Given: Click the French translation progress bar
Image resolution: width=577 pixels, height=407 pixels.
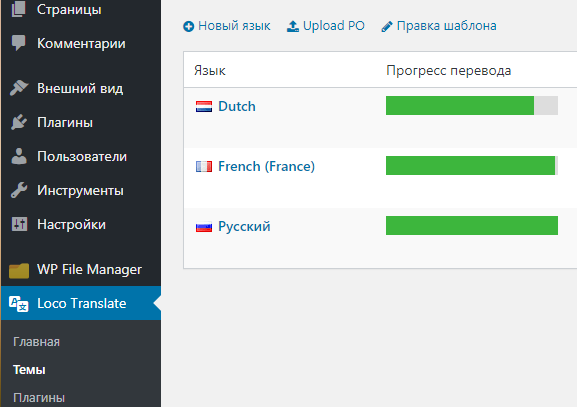Looking at the screenshot, I should (x=472, y=166).
